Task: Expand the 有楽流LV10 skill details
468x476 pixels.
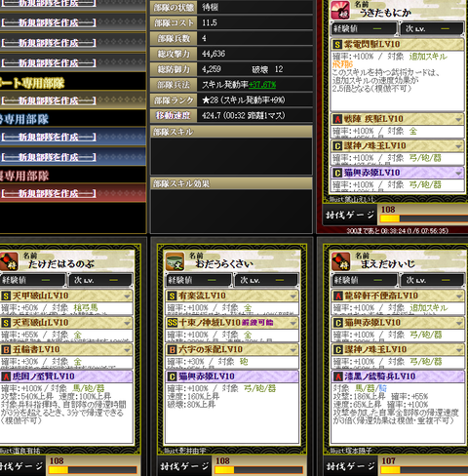Action: point(292,296)
